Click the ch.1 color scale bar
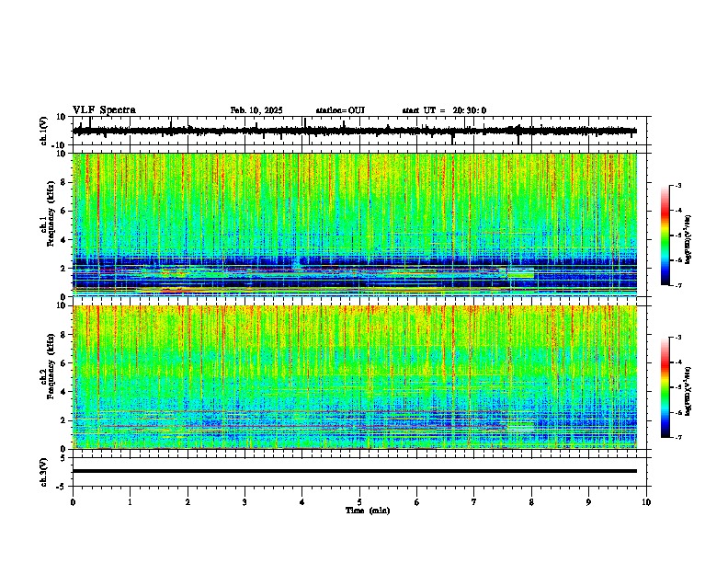 (x=665, y=236)
